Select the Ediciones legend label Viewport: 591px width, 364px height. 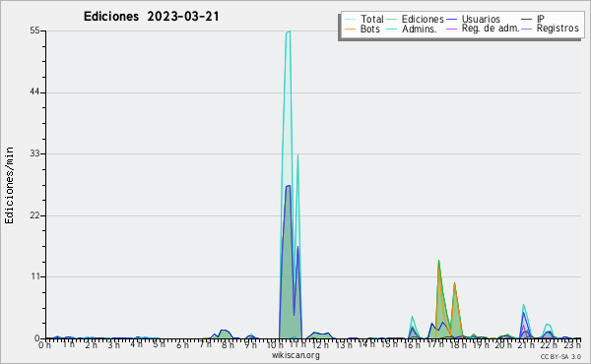[x=423, y=19]
